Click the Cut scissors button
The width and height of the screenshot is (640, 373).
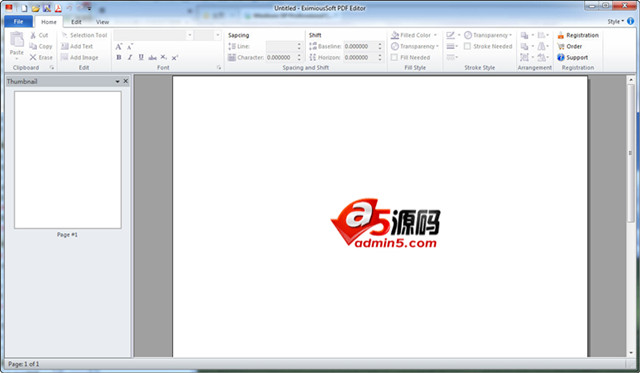click(x=40, y=35)
